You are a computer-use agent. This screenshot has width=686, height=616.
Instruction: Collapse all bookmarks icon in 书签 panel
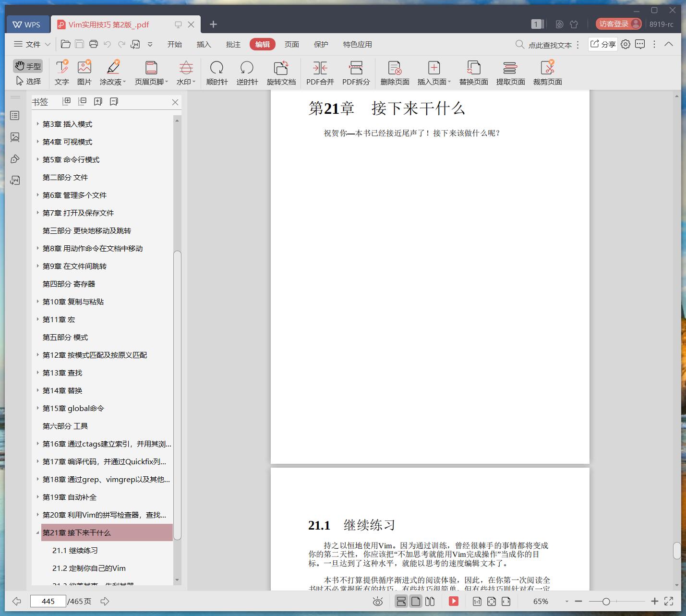(x=83, y=101)
